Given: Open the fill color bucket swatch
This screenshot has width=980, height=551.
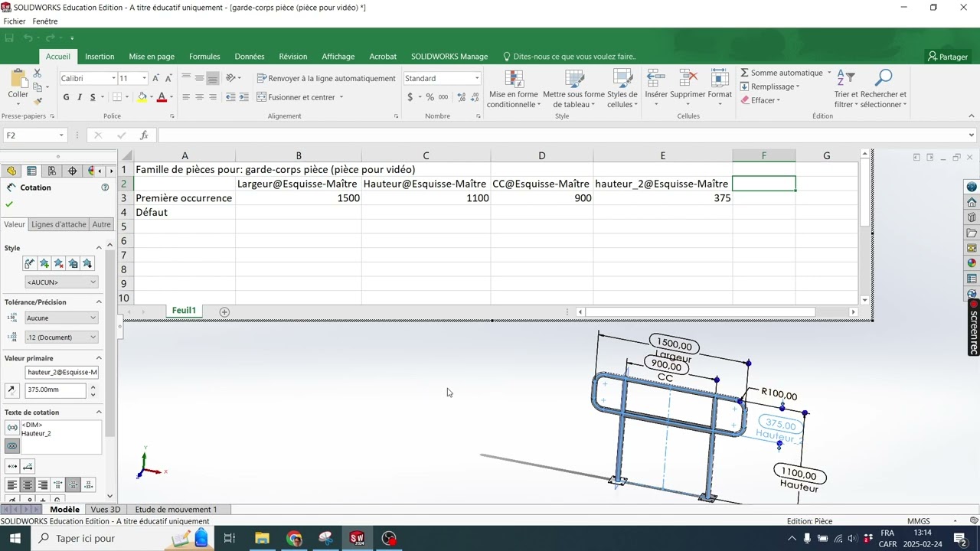Looking at the screenshot, I should (142, 97).
